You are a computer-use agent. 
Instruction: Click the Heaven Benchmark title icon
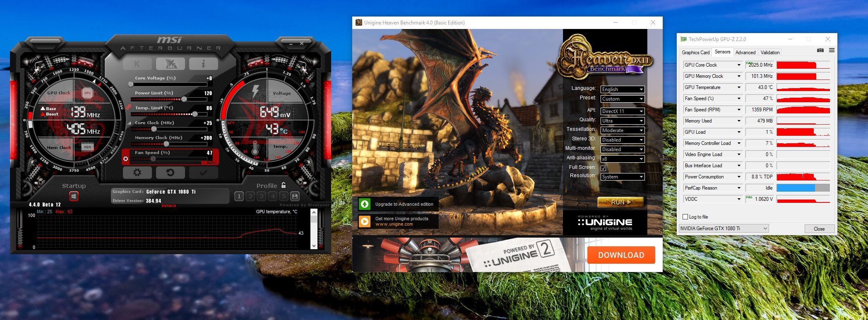(359, 22)
